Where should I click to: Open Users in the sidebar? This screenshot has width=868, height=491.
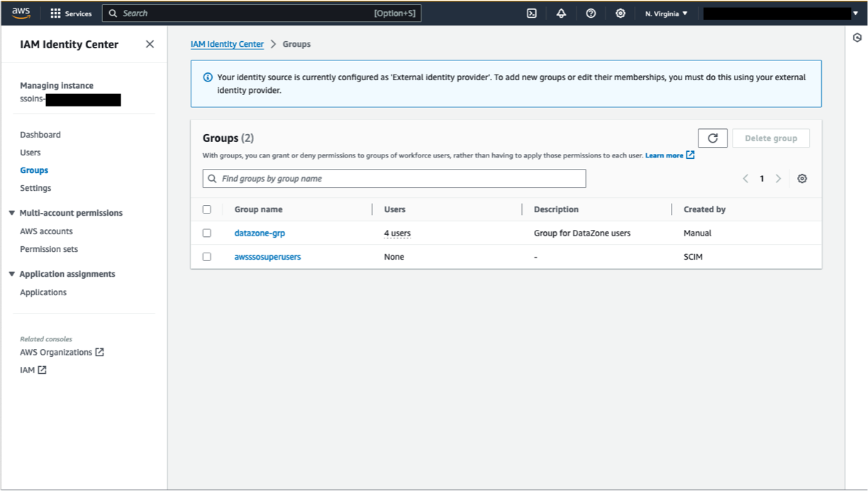tap(30, 153)
